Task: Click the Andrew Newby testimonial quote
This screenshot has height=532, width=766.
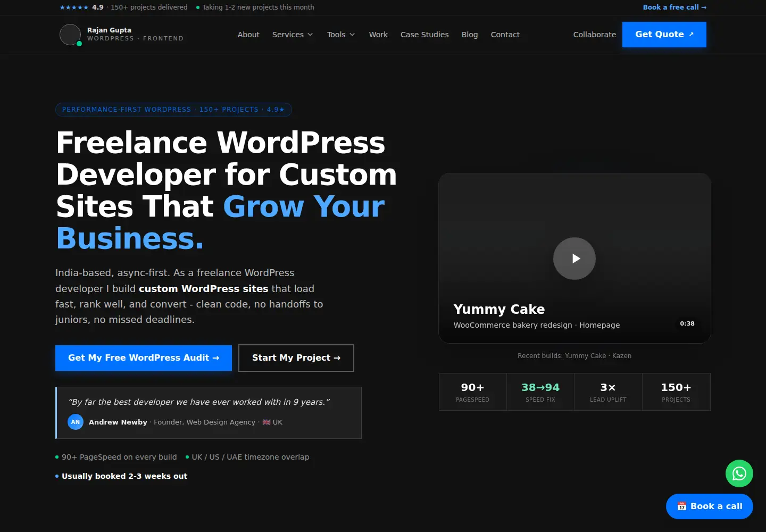Action: (x=199, y=402)
